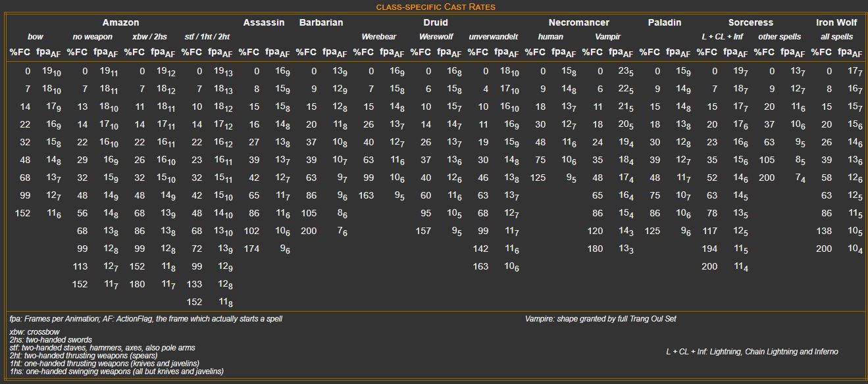Click the 'unverwandelt' sub-header
This screenshot has height=384, width=868.
494,37
